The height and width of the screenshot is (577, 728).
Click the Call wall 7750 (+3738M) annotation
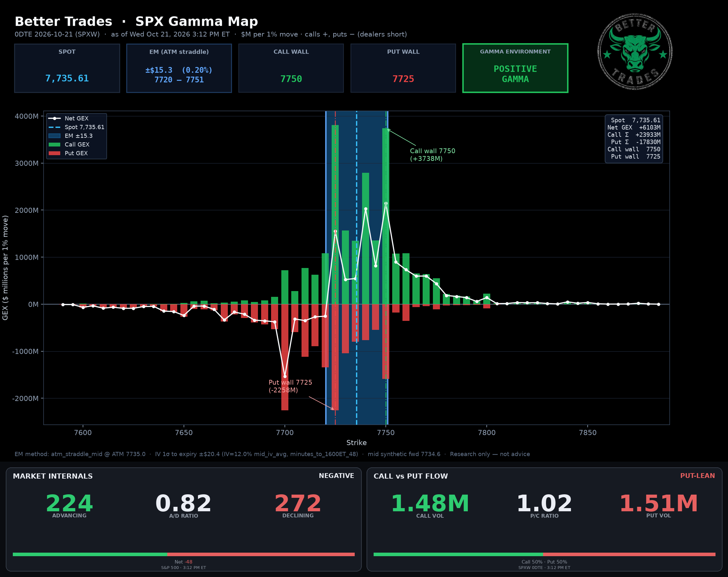(433, 155)
